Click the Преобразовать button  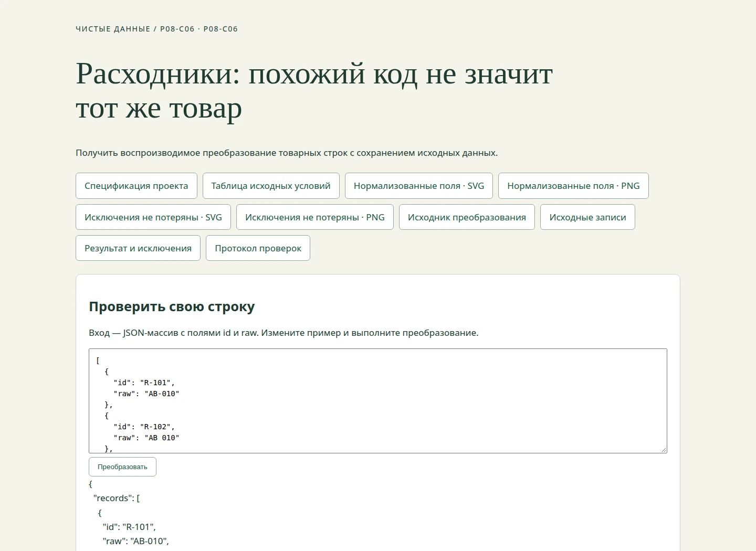click(x=122, y=467)
